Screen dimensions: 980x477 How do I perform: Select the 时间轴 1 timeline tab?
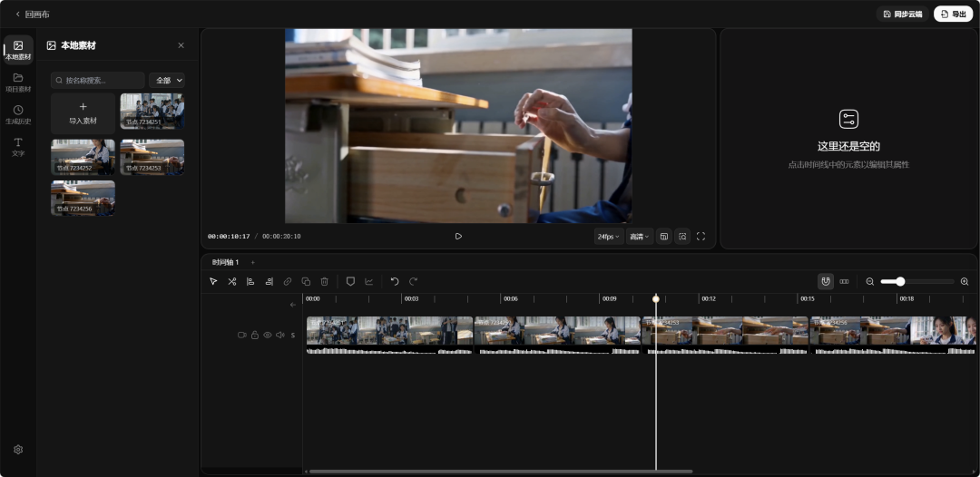pos(226,262)
